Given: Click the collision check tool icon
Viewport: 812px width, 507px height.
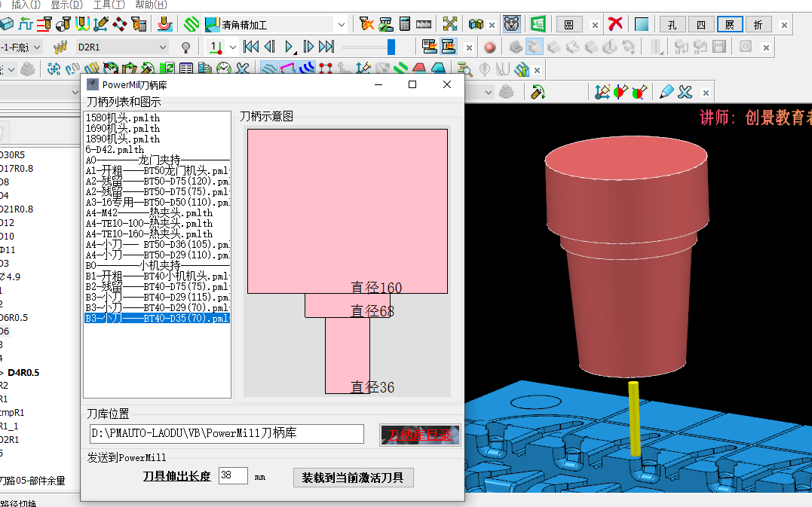Looking at the screenshot, I should point(366,24).
